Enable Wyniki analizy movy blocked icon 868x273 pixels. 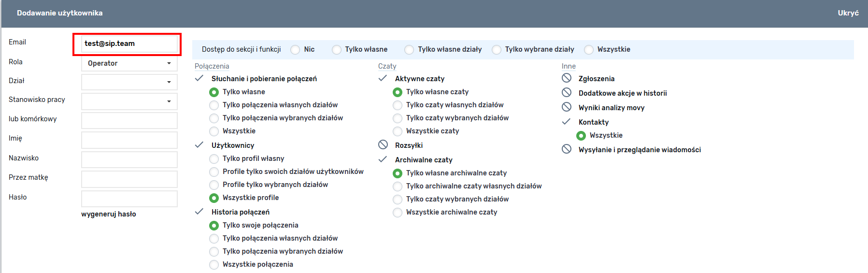click(x=567, y=107)
